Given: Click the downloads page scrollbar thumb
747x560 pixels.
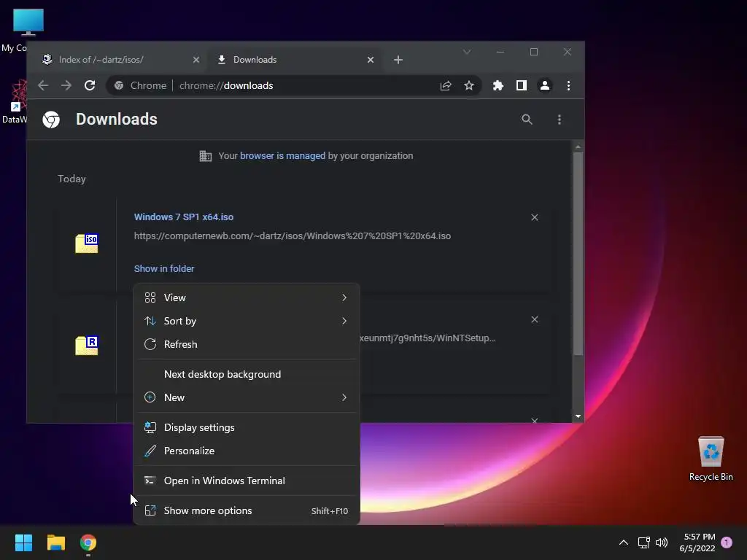Looking at the screenshot, I should tap(578, 253).
